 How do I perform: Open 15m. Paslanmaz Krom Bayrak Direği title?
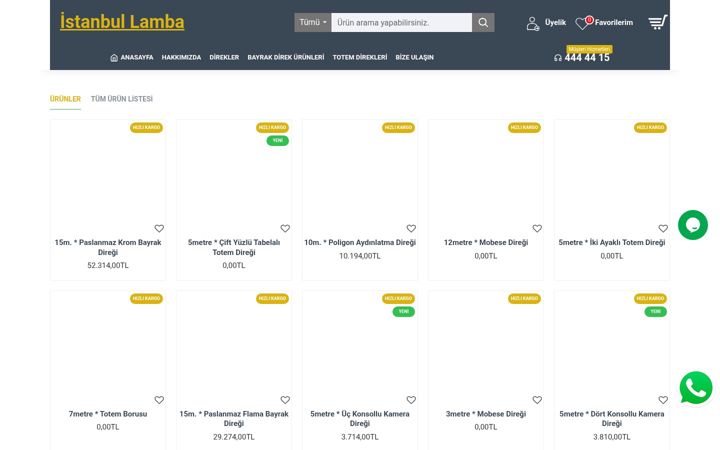pyautogui.click(x=108, y=247)
